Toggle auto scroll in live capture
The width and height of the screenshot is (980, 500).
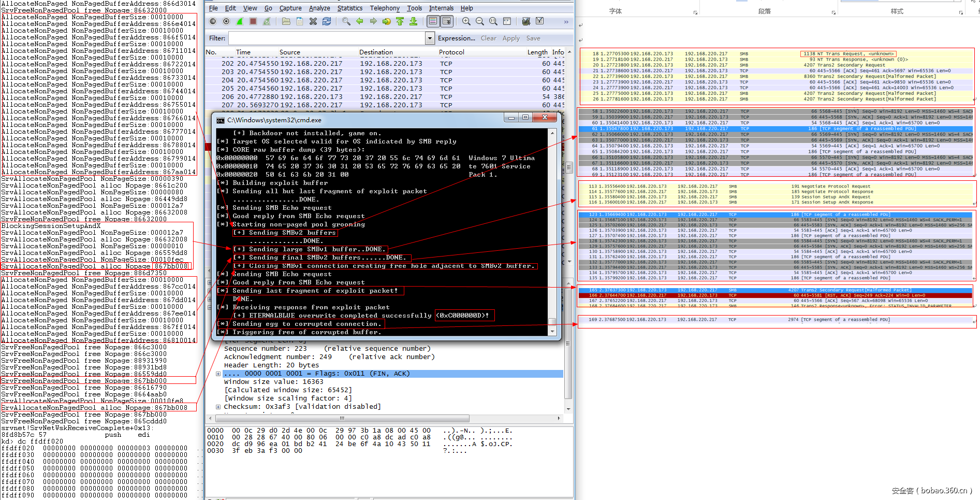[x=447, y=21]
